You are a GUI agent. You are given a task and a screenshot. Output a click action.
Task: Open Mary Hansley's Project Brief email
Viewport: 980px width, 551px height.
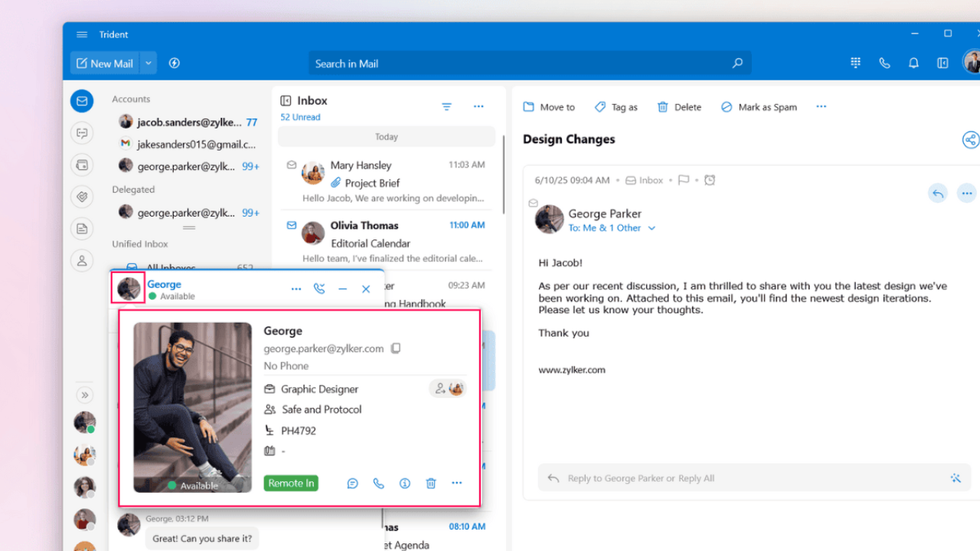(x=386, y=181)
